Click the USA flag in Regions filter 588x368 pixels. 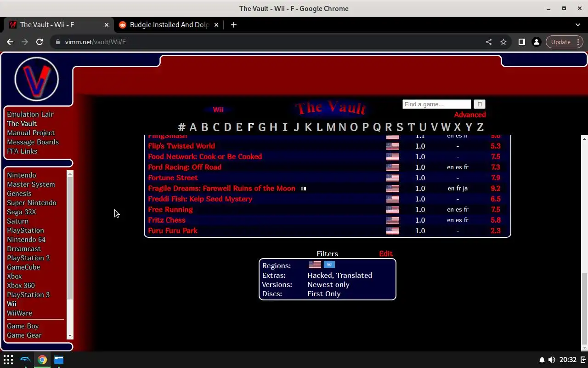point(315,264)
